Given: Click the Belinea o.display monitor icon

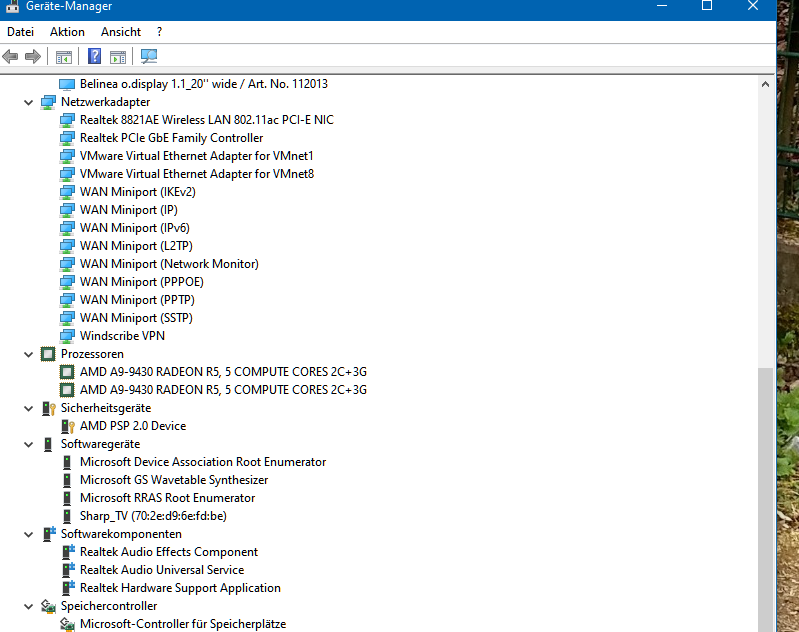Looking at the screenshot, I should 67,84.
